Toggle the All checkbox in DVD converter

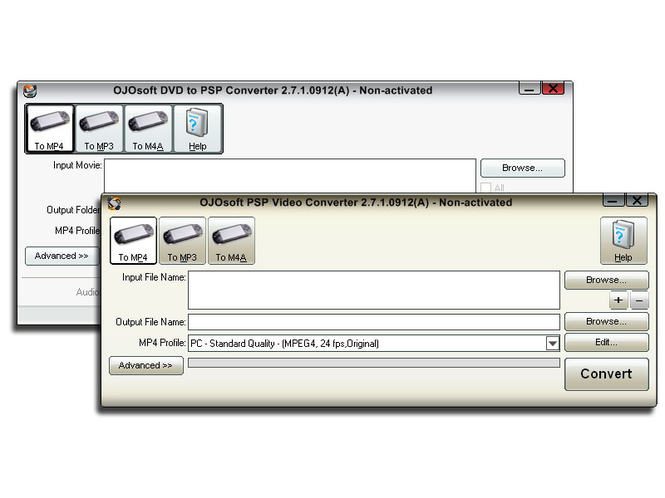[486, 187]
